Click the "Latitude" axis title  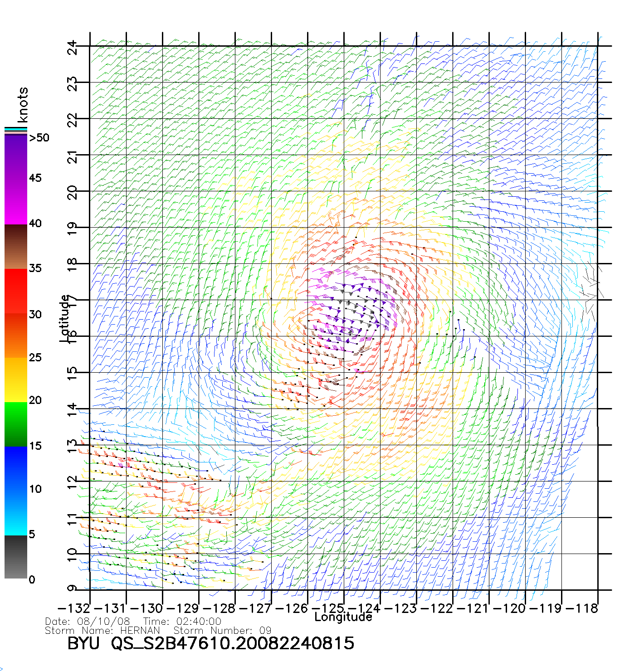click(64, 318)
